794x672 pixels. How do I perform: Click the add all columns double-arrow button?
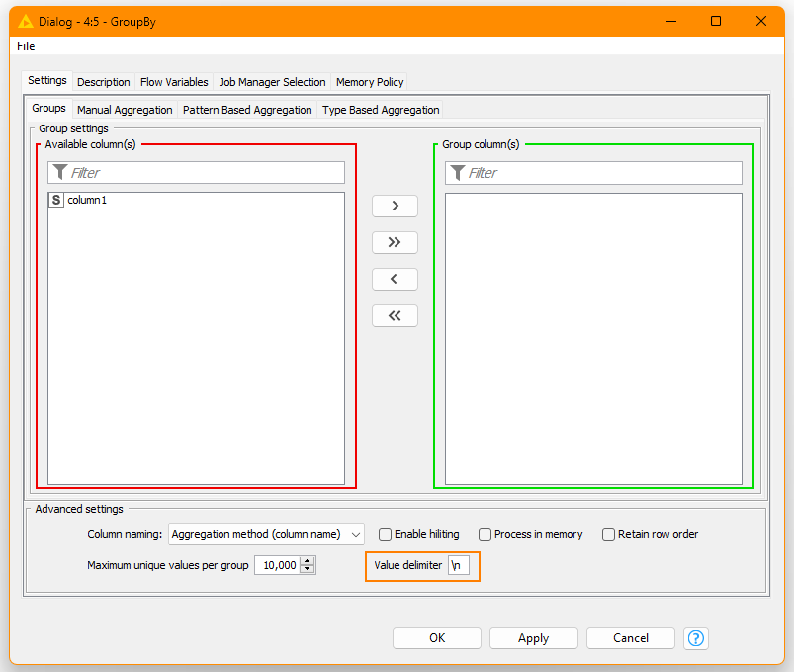(x=395, y=242)
